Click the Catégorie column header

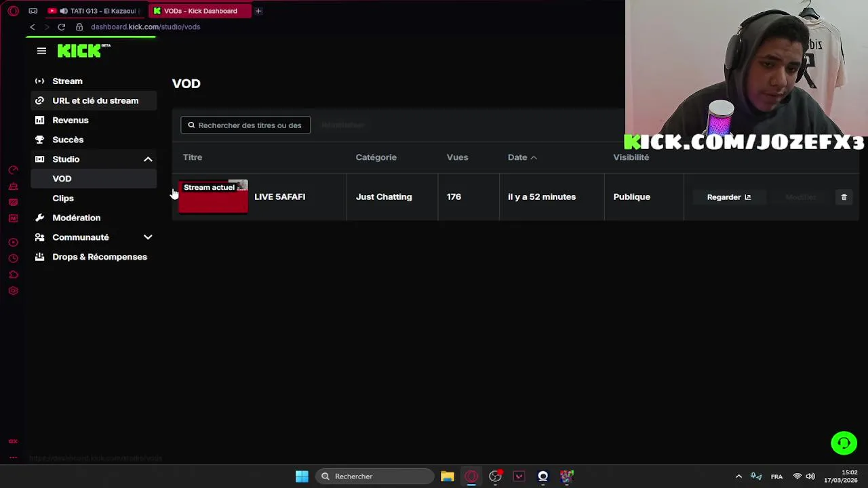(376, 157)
